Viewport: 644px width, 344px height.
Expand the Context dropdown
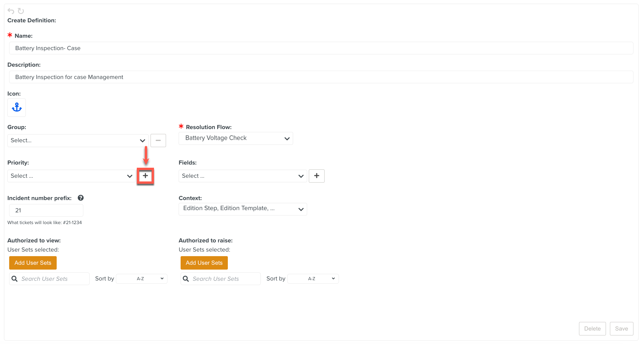click(243, 209)
